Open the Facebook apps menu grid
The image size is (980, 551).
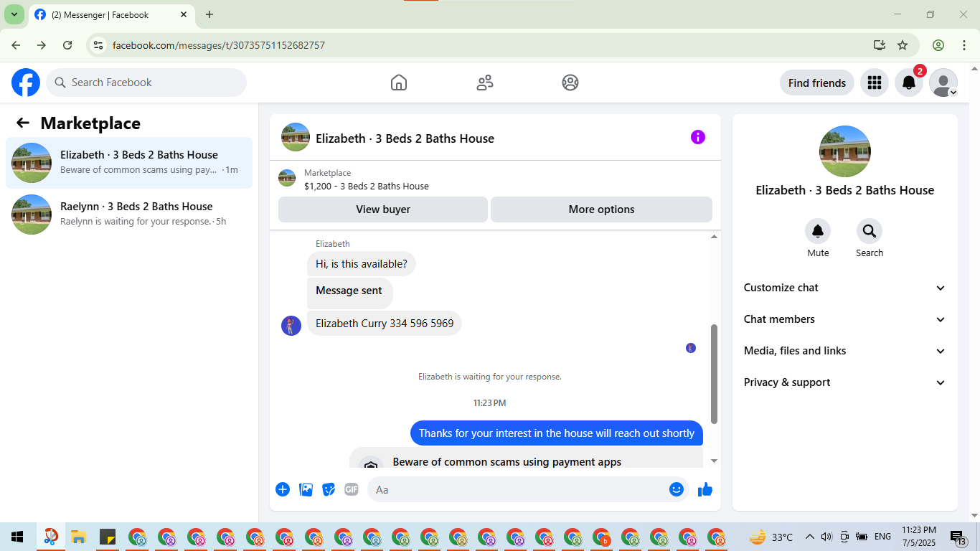(x=874, y=83)
